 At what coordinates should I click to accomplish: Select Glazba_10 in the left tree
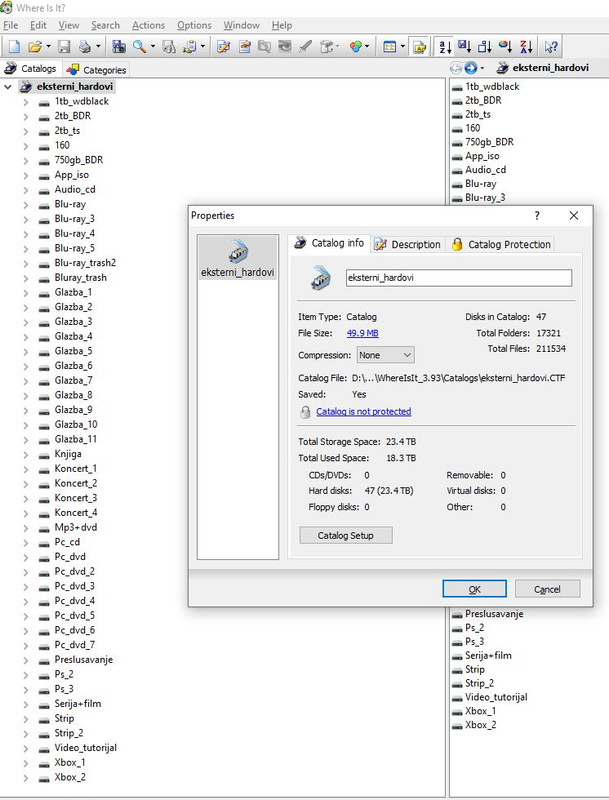click(75, 425)
